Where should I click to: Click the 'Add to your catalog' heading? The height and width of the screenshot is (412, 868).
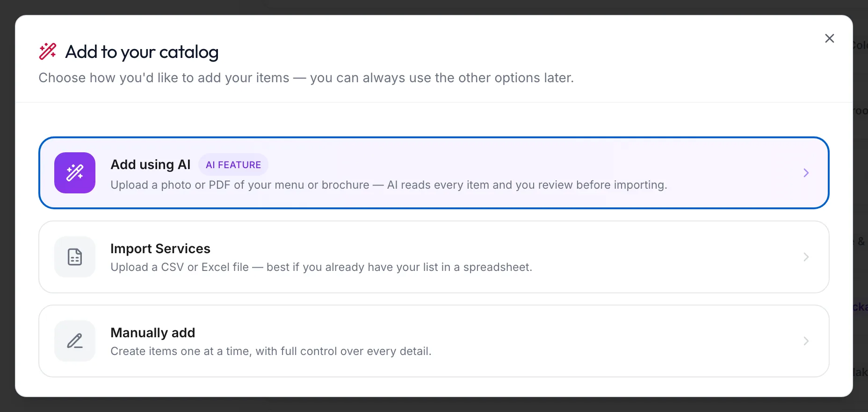(142, 52)
